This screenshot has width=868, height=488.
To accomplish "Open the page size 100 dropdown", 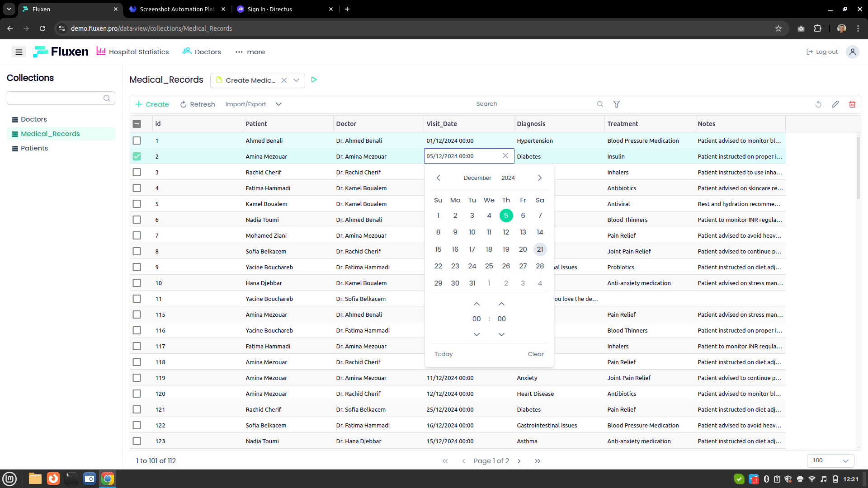I will [x=830, y=460].
